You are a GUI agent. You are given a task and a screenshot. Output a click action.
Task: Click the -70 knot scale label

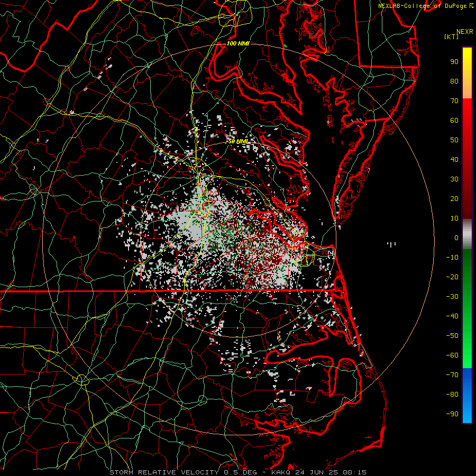pyautogui.click(x=452, y=374)
